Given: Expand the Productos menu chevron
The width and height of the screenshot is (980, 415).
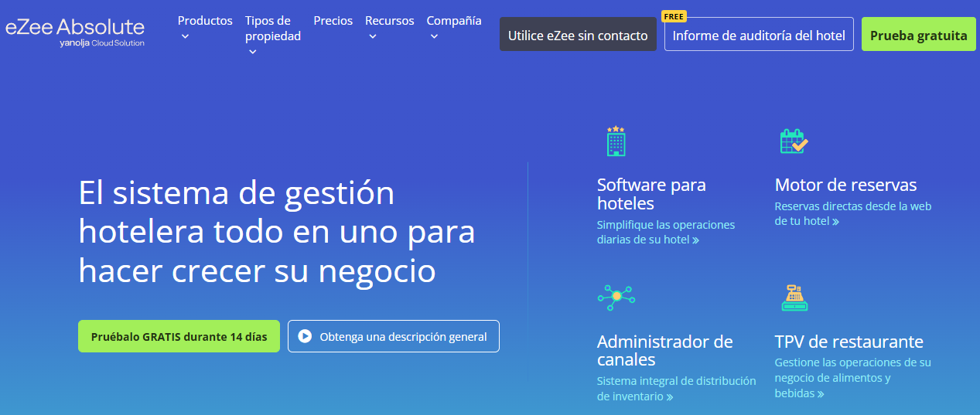Looking at the screenshot, I should click(x=184, y=36).
